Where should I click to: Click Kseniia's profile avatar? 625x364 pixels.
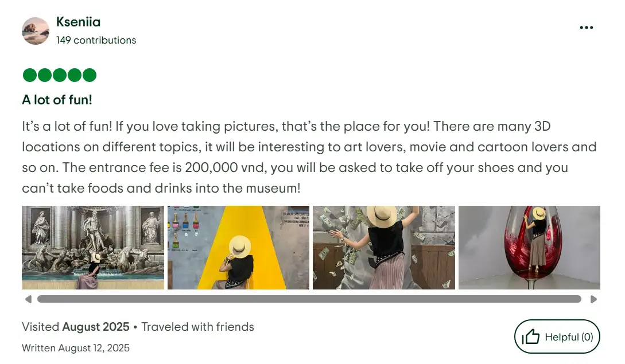[x=36, y=30]
